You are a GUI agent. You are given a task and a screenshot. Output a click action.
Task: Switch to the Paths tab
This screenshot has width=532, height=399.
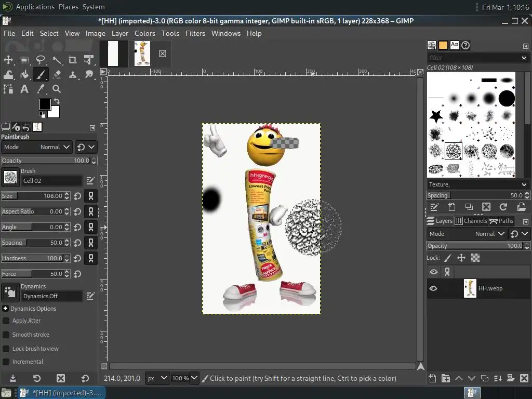click(501, 221)
